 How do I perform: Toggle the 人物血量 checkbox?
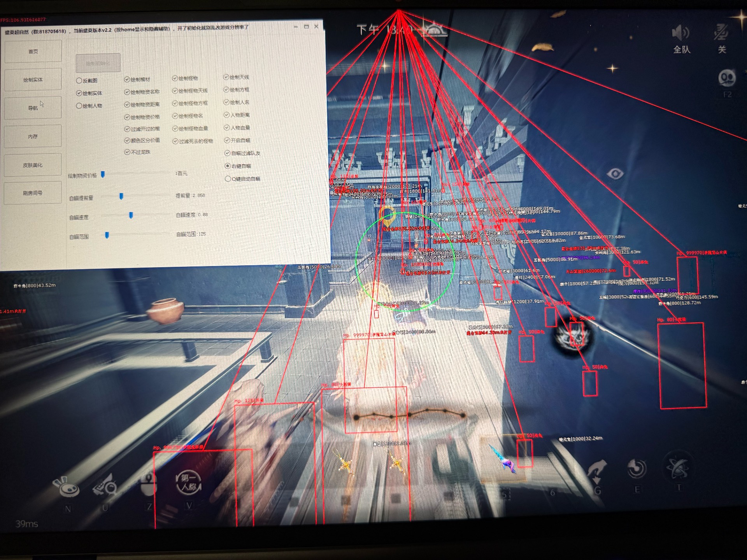click(x=227, y=128)
